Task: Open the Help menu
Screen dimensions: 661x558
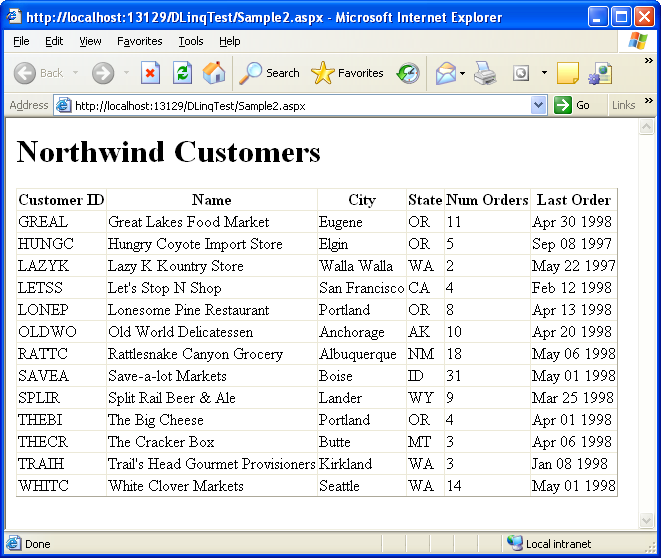Action: [230, 41]
